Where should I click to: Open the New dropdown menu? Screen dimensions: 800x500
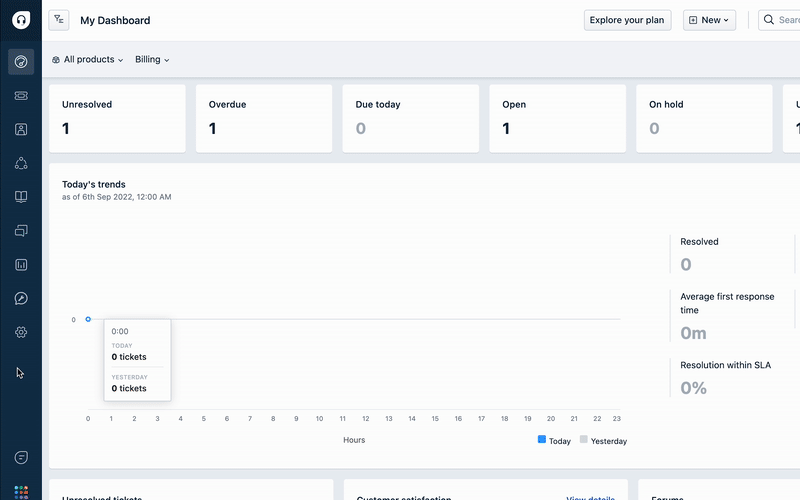click(709, 20)
